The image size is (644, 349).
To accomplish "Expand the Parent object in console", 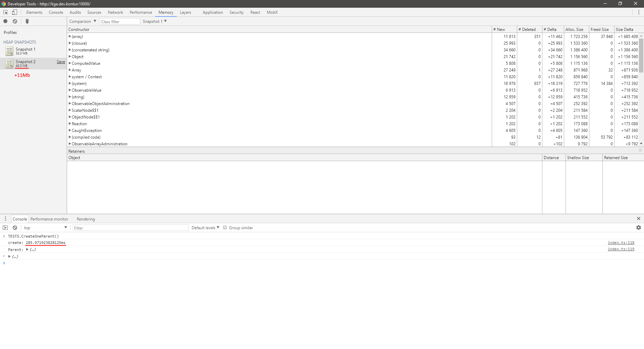I will [x=27, y=249].
